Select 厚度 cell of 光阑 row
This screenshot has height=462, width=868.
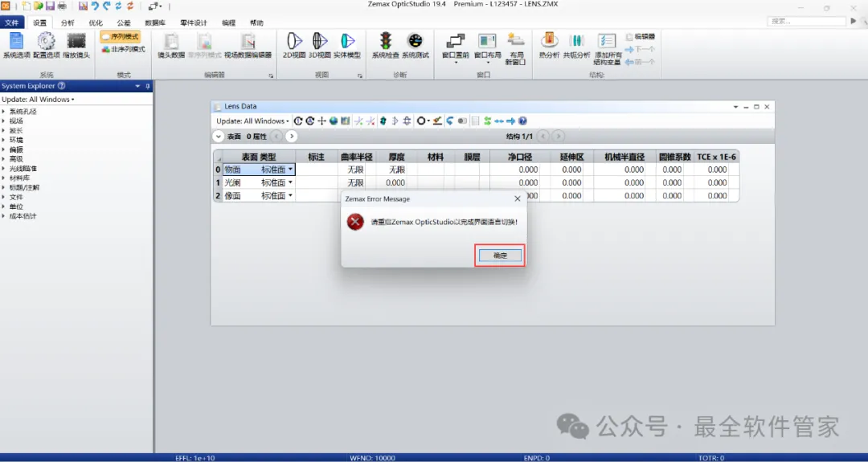pyautogui.click(x=396, y=182)
